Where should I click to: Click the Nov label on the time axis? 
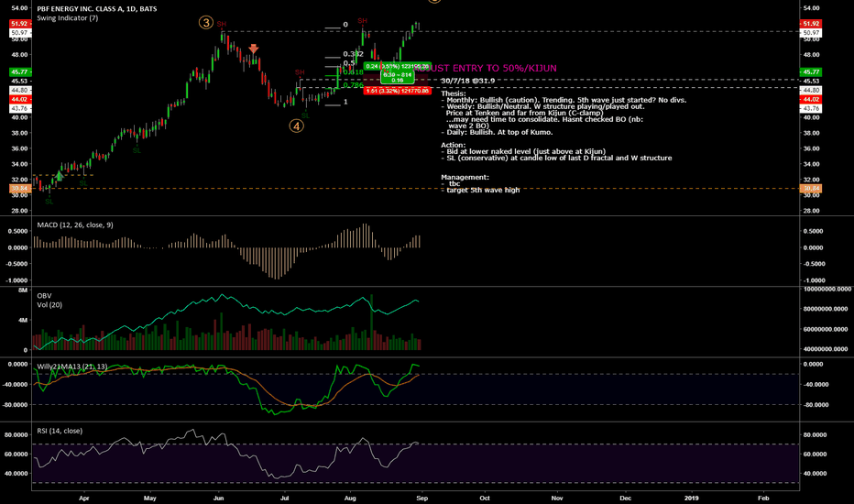tap(556, 498)
